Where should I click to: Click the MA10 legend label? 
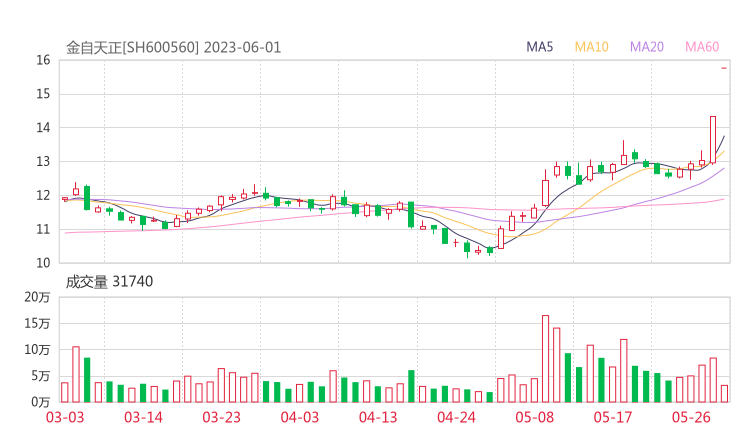tap(591, 47)
